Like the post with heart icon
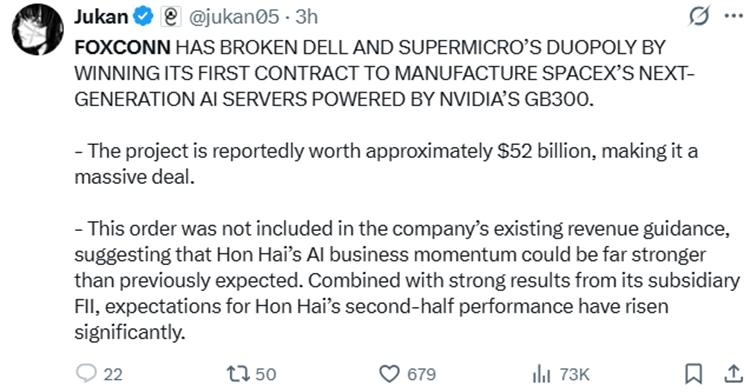Viewport: 750px width, 392px height. click(389, 374)
